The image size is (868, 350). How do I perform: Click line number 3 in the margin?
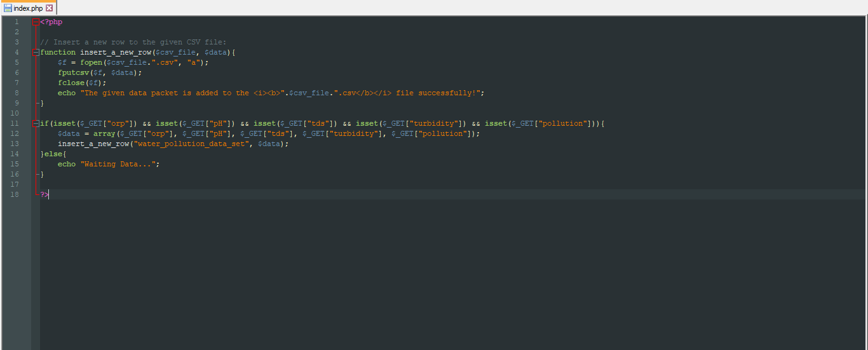[x=17, y=42]
